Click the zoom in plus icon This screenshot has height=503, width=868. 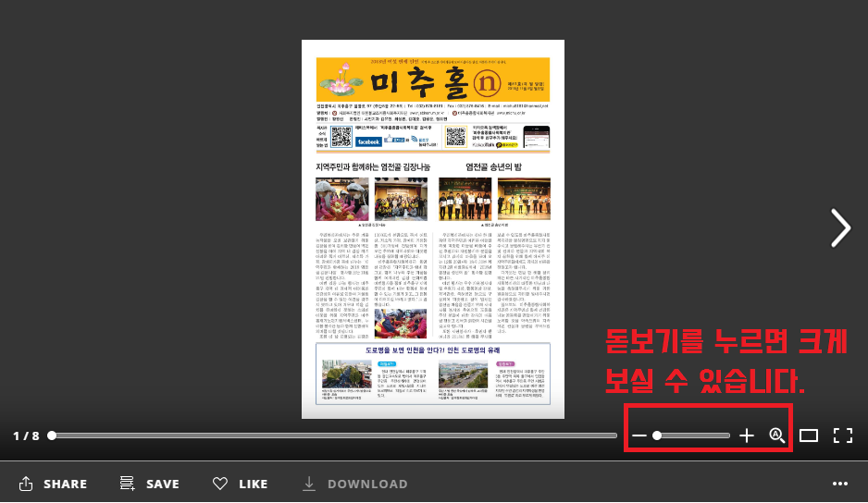[747, 436]
